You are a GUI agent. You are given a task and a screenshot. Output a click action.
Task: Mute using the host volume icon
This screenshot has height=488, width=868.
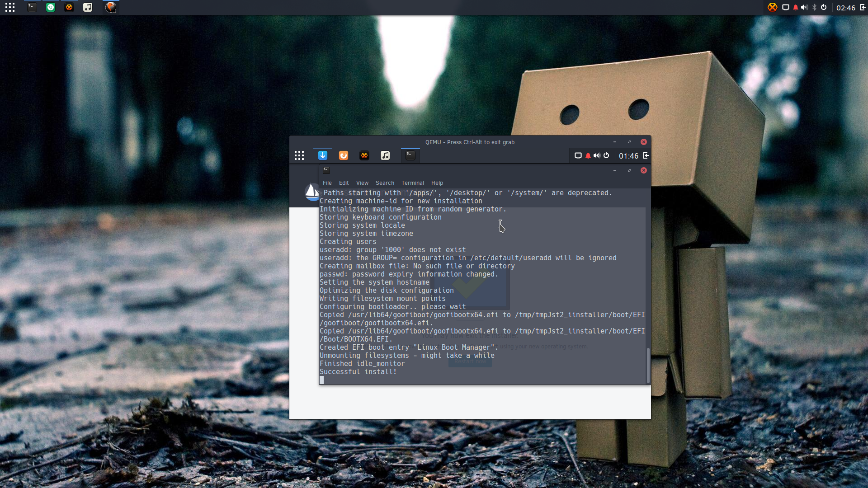pyautogui.click(x=804, y=7)
